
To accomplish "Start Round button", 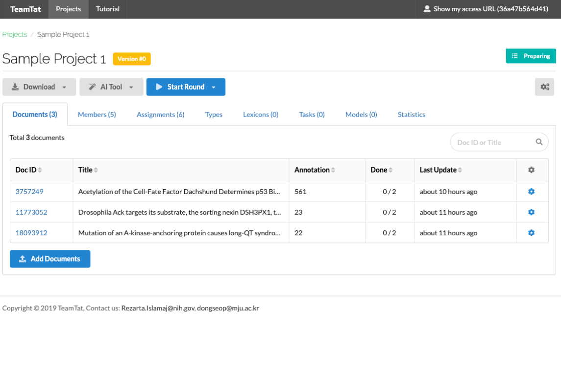I will pyautogui.click(x=186, y=87).
